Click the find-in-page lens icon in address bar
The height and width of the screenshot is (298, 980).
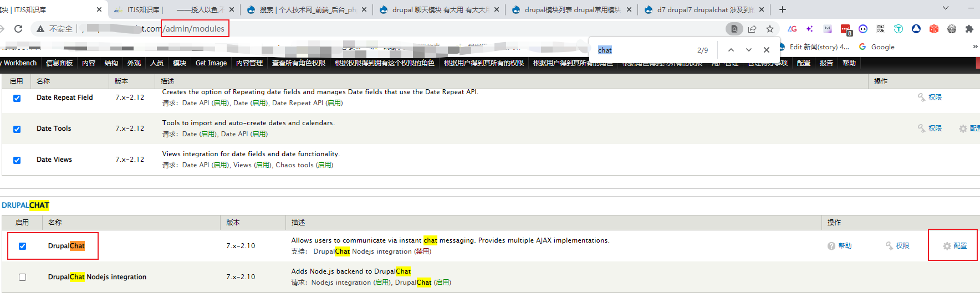click(734, 29)
